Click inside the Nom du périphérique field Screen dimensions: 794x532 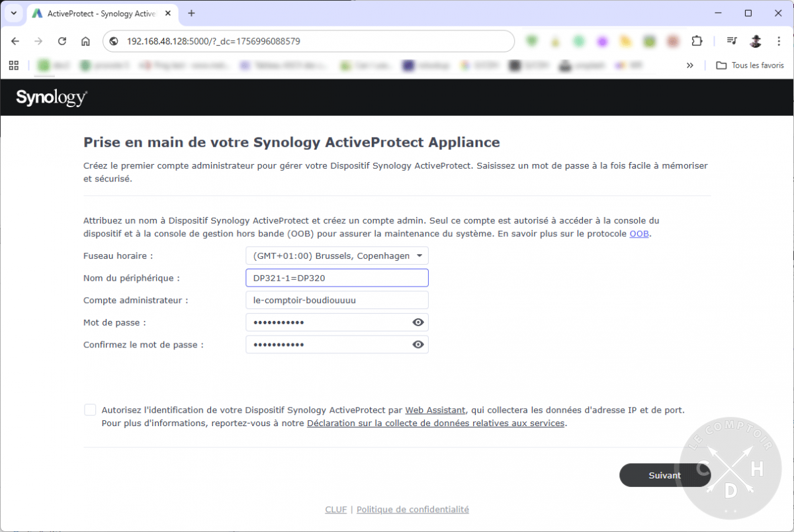(x=337, y=277)
